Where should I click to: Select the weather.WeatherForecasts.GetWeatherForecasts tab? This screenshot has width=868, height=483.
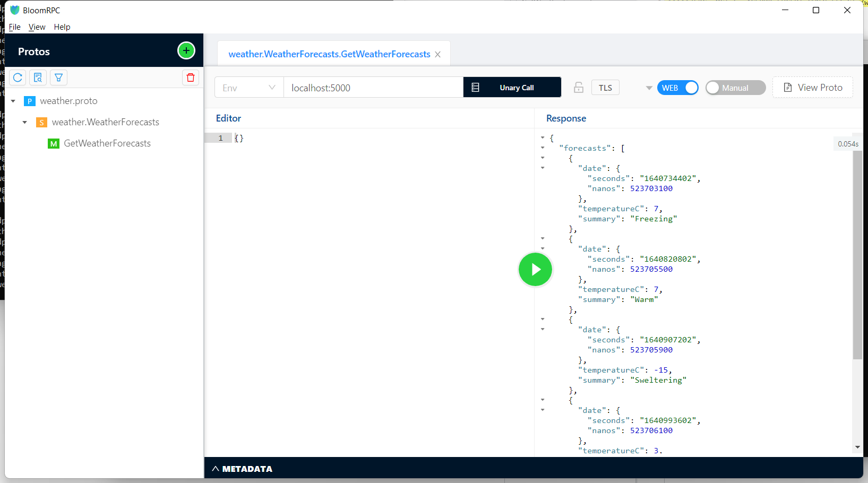329,54
